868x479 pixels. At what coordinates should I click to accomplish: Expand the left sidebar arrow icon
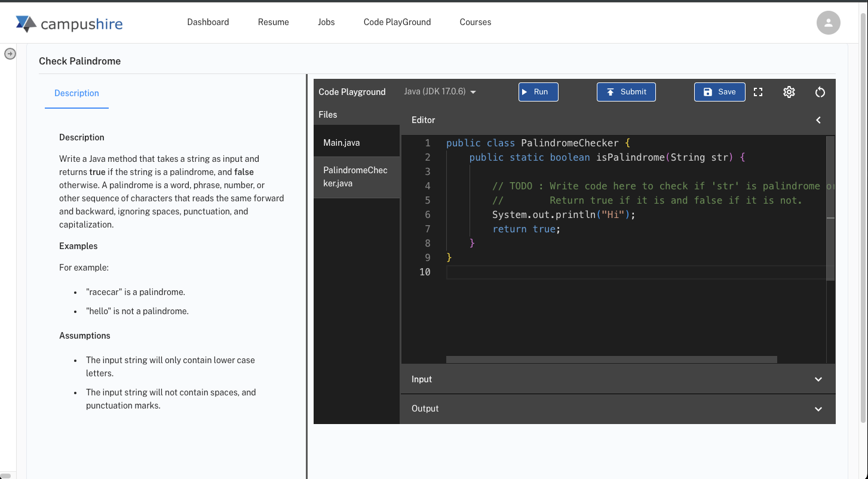click(x=10, y=54)
